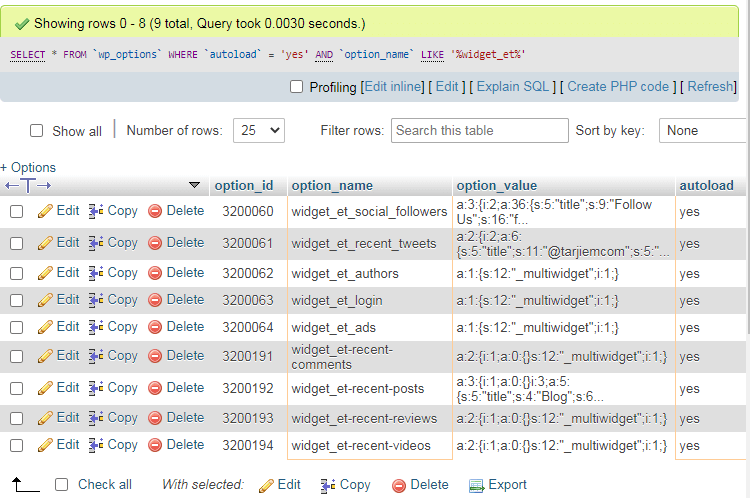Select the row checkbox for option_id 3200060

click(17, 211)
